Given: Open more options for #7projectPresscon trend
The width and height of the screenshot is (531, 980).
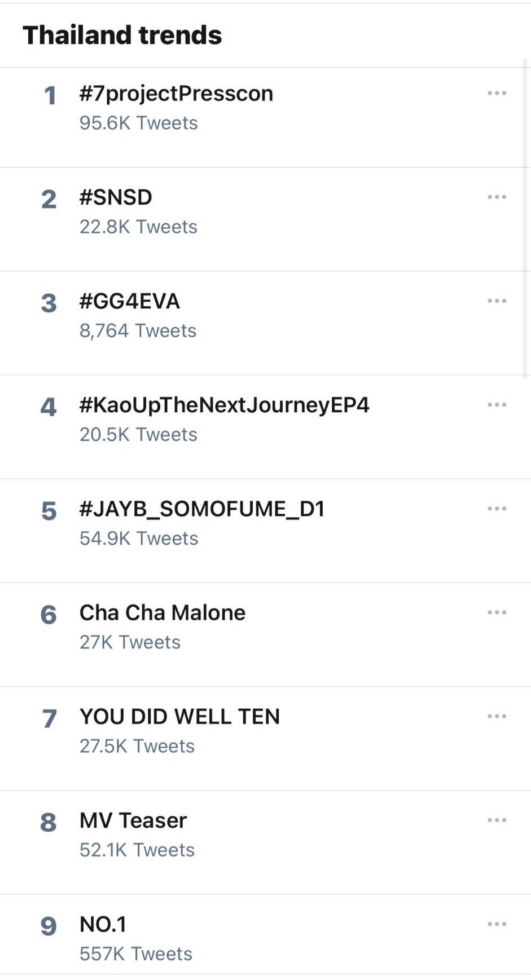Looking at the screenshot, I should pos(497,93).
